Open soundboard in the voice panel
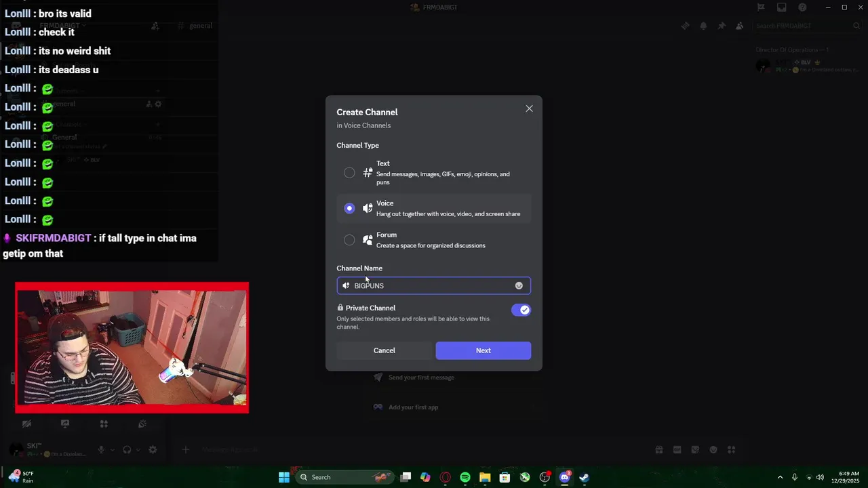The image size is (868, 488). coord(142,424)
